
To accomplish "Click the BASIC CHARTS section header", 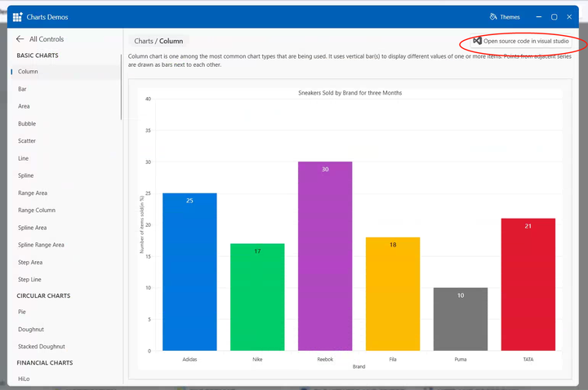I will point(38,55).
